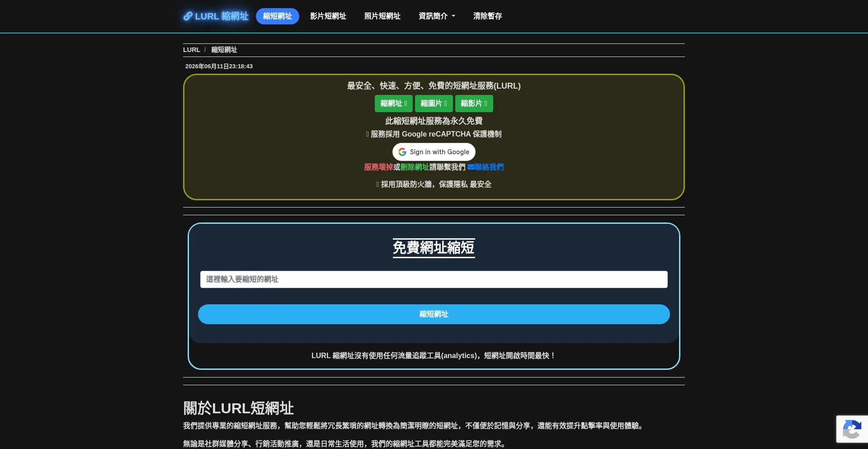868x449 pixels.
Task: Select the 縮短網址 nav tab
Action: click(x=278, y=16)
